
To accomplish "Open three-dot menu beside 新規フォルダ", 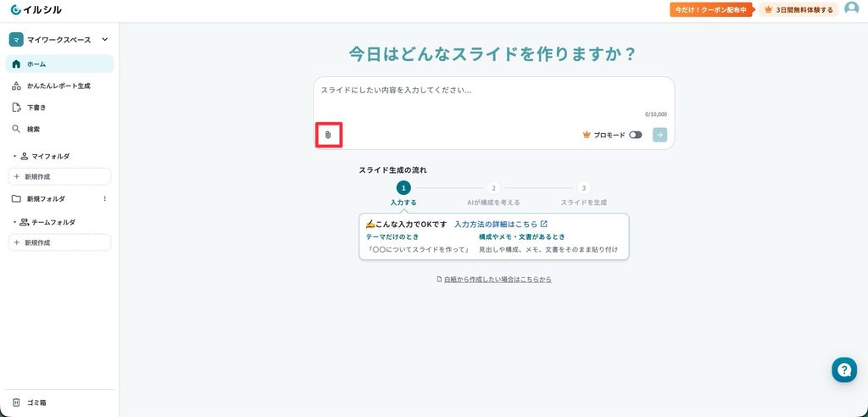I will click(x=105, y=198).
